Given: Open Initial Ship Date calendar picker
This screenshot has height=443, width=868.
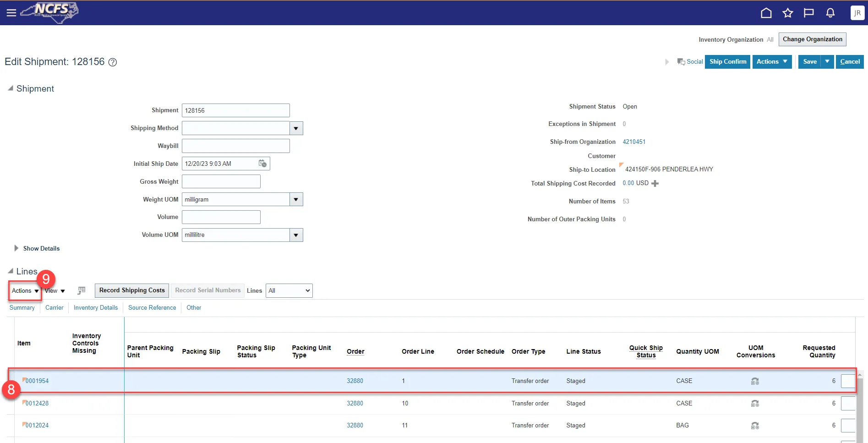Looking at the screenshot, I should tap(262, 164).
